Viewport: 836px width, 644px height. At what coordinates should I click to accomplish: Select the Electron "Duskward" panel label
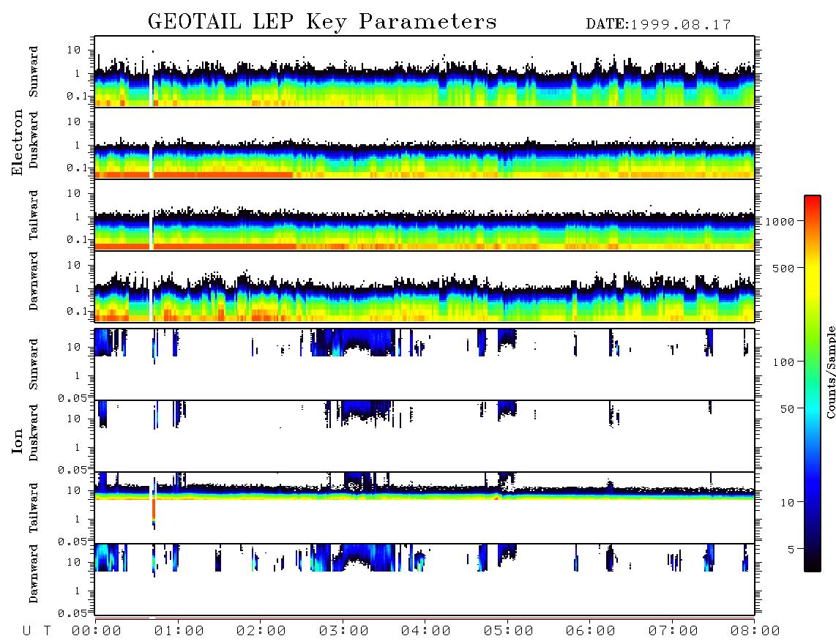coord(34,140)
